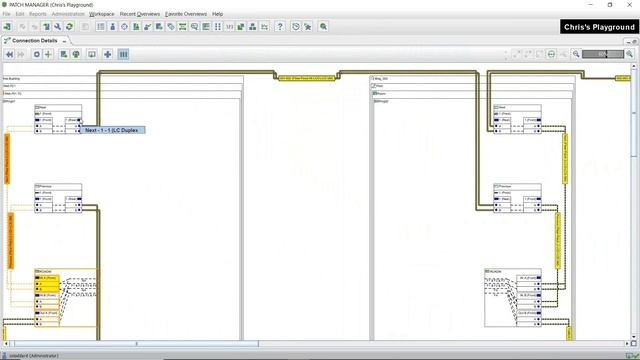The image size is (640, 360).
Task: Zoom out with the minus magnifier
Action: click(576, 54)
